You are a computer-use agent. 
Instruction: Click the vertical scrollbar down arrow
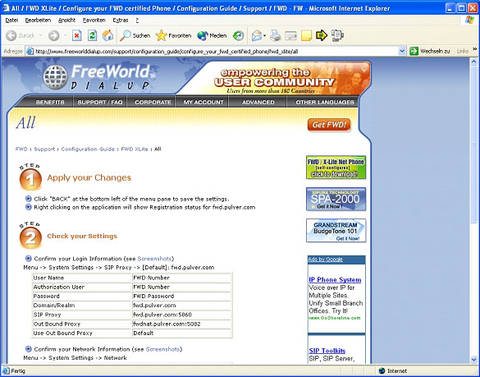[474, 359]
